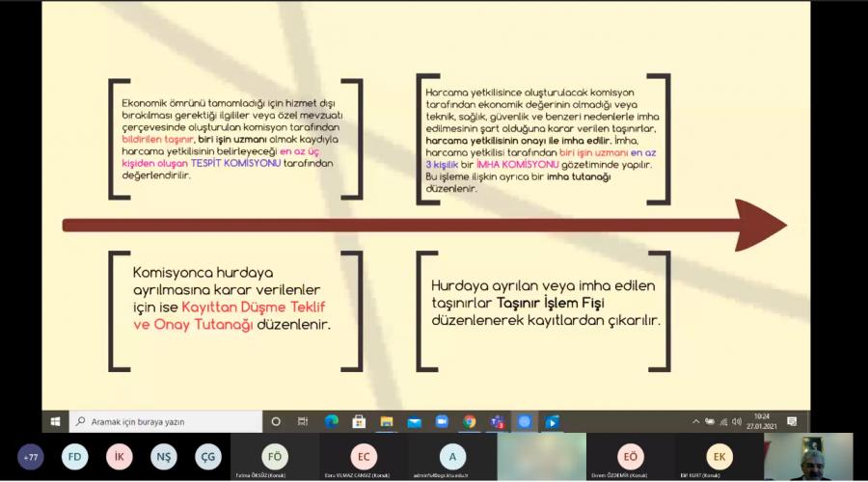Click the volume speaker tray icon
This screenshot has width=868, height=482.
tap(736, 421)
